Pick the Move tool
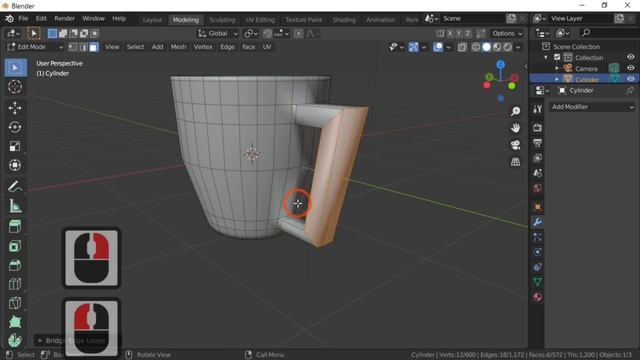The image size is (640, 360). point(15,108)
